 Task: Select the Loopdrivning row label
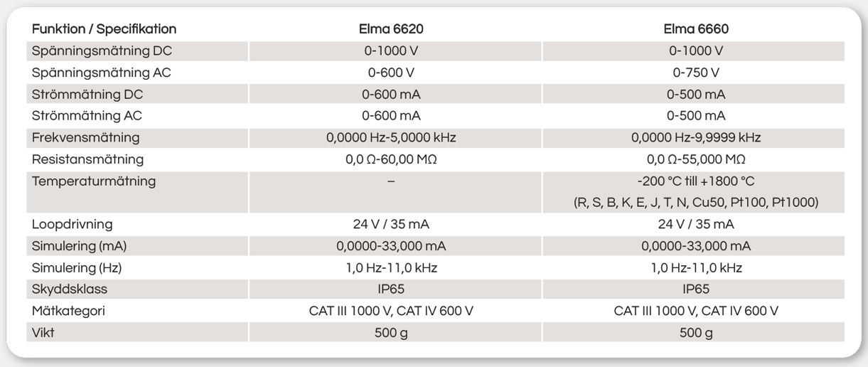(73, 224)
